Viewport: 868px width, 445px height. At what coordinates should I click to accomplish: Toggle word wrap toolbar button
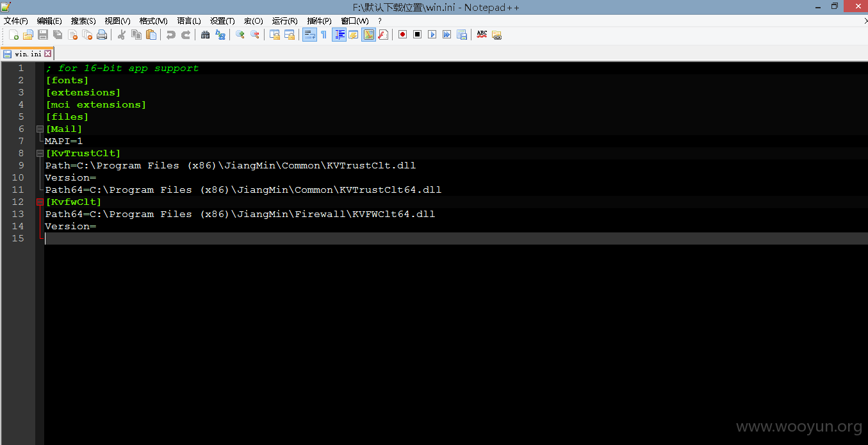coord(309,35)
